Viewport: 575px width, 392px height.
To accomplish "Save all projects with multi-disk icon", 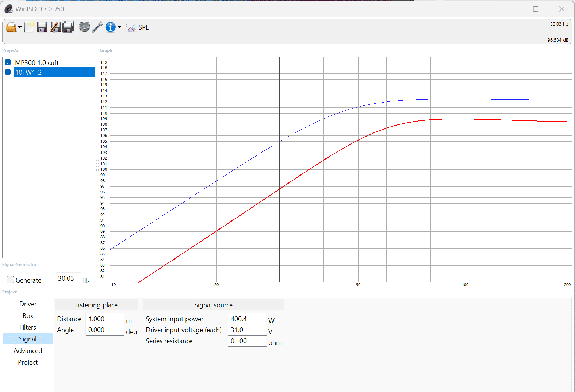I will tap(68, 27).
